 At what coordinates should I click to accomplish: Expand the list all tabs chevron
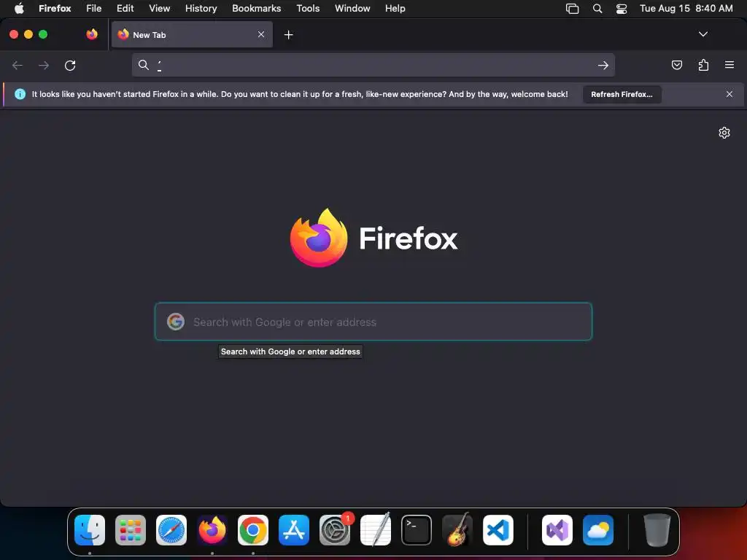(703, 34)
